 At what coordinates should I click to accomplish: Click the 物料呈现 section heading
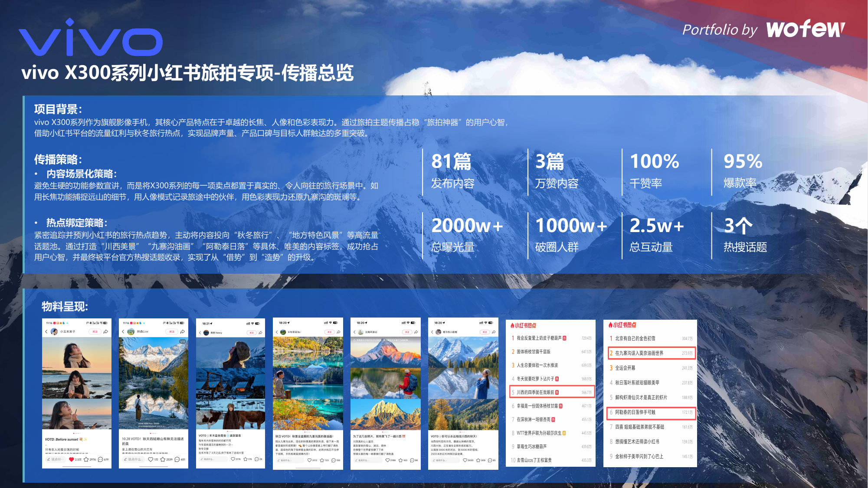[x=65, y=306]
